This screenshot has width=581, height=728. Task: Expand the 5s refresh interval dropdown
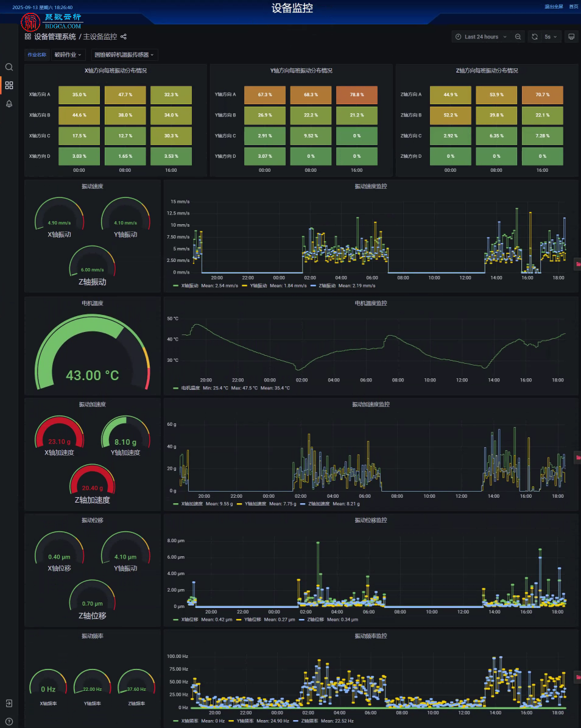pos(551,37)
